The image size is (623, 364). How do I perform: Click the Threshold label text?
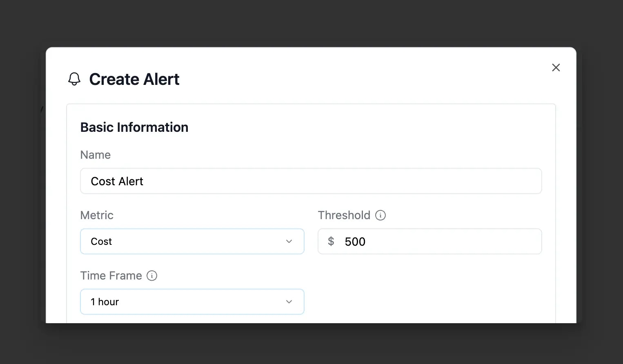[344, 215]
